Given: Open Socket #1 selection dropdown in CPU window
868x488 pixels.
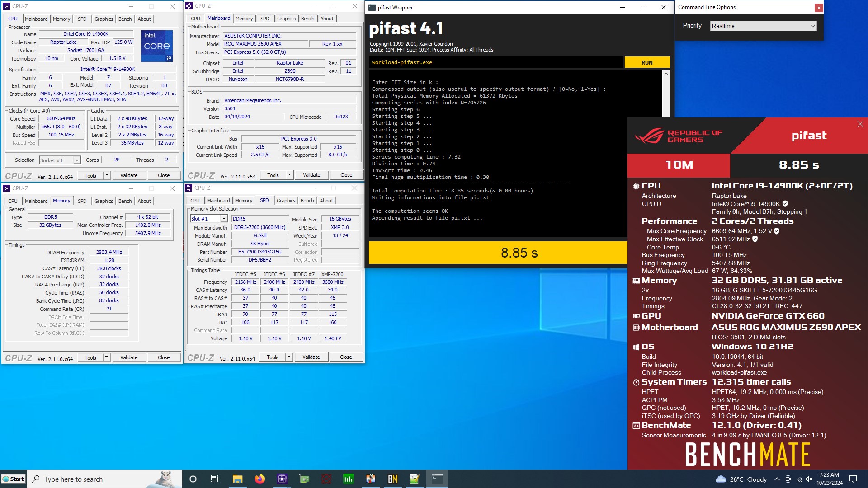Looking at the screenshot, I should (60, 160).
